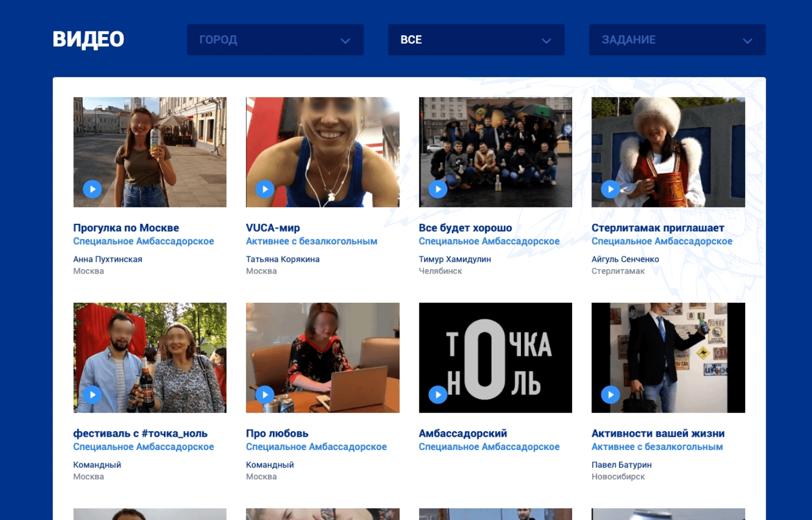Click Командный under фестиваль с #точка_ноль
The width and height of the screenshot is (812, 520).
click(97, 465)
